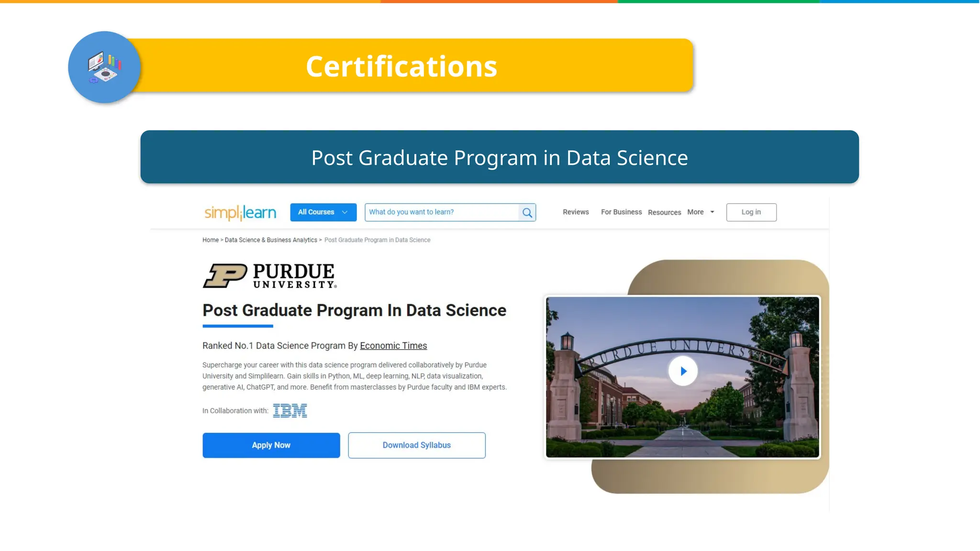Click the 'Post Graduate Program In Data Science' page heading

pyautogui.click(x=354, y=310)
